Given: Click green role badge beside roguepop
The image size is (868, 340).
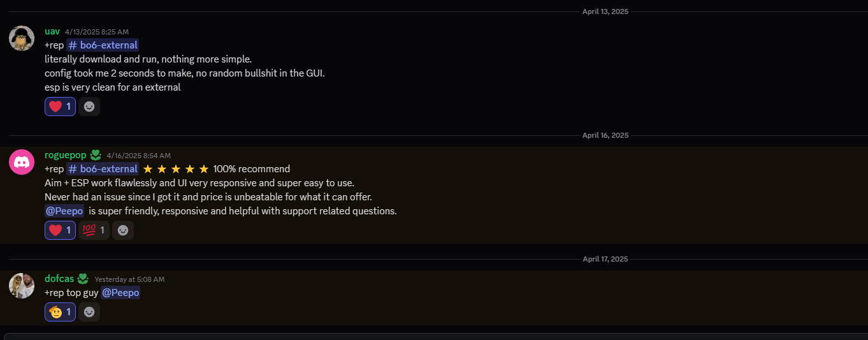Looking at the screenshot, I should 96,155.
